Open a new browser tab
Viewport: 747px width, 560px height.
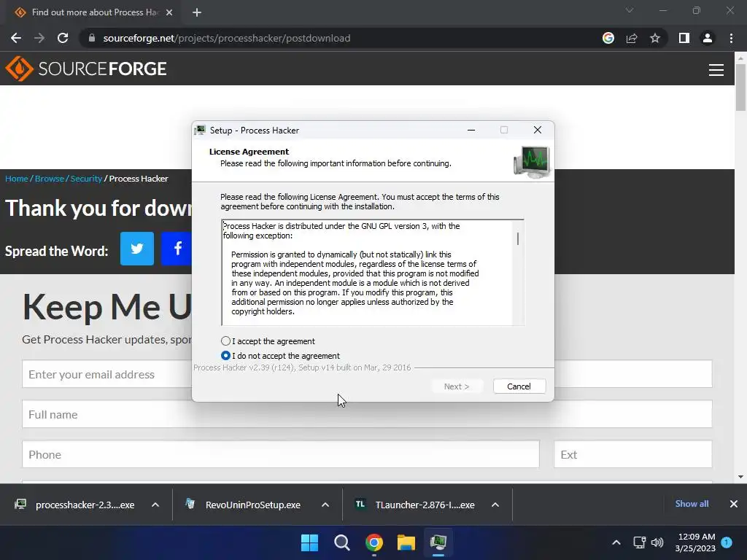coord(197,12)
